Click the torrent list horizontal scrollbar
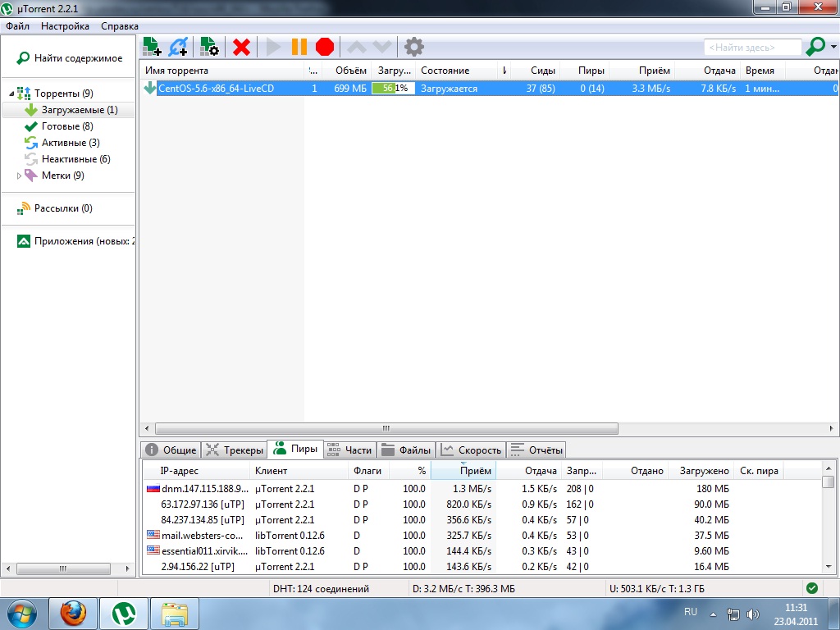 click(x=386, y=428)
